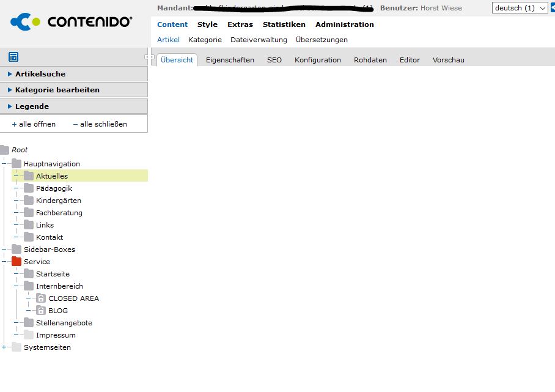Expand the Legende section
Screen dimensions: 555x392
(x=32, y=106)
